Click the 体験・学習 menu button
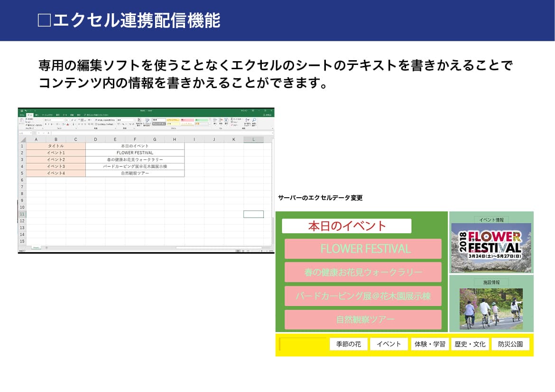Viewport: 555px width, 392px height. 430,344
